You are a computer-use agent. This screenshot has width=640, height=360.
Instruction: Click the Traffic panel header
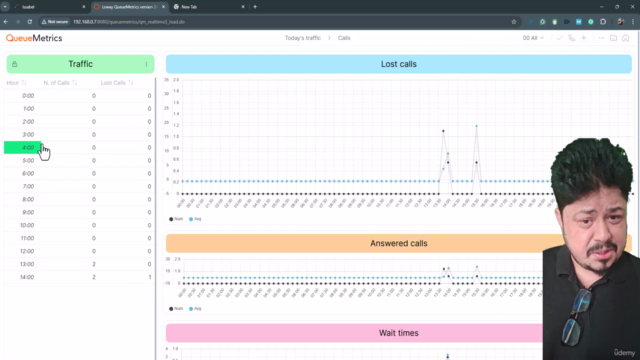80,64
